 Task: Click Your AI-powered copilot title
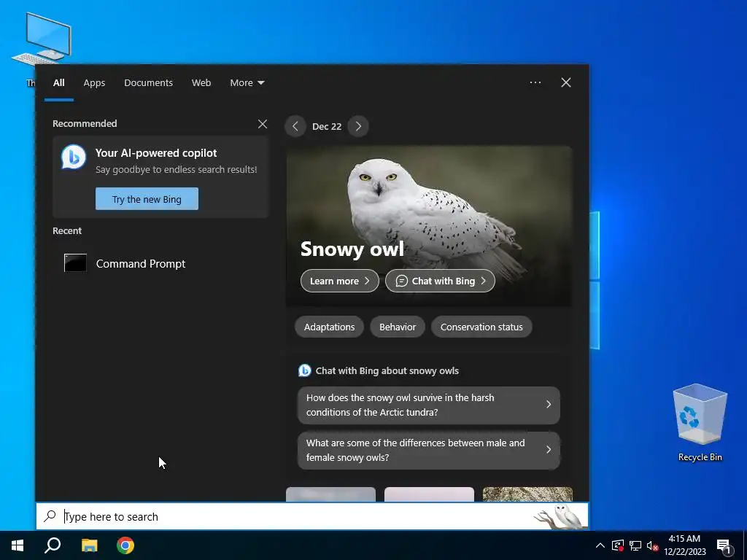tap(156, 153)
